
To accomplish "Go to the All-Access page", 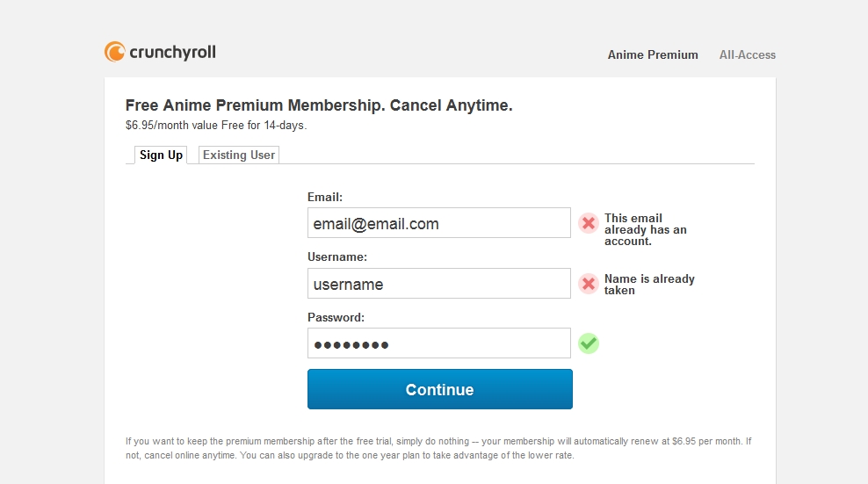I will pyautogui.click(x=748, y=54).
